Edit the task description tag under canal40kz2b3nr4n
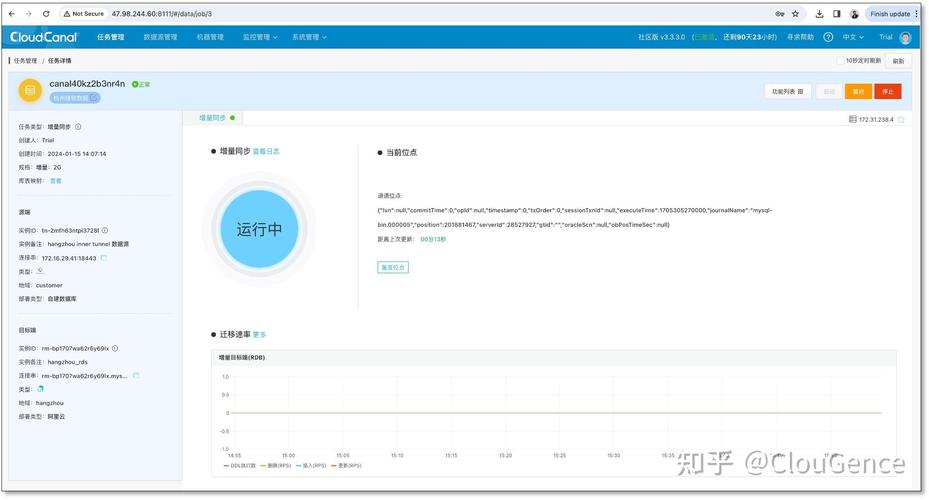Viewport: 929px width, 500px height. point(75,98)
